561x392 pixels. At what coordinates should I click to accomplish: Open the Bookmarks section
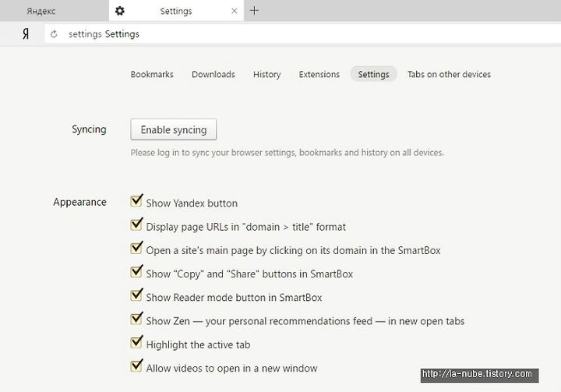pyautogui.click(x=152, y=74)
